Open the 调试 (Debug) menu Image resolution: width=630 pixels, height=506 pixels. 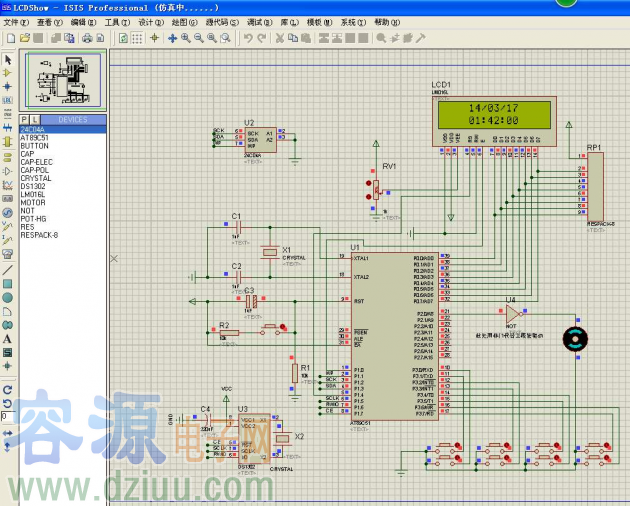258,22
